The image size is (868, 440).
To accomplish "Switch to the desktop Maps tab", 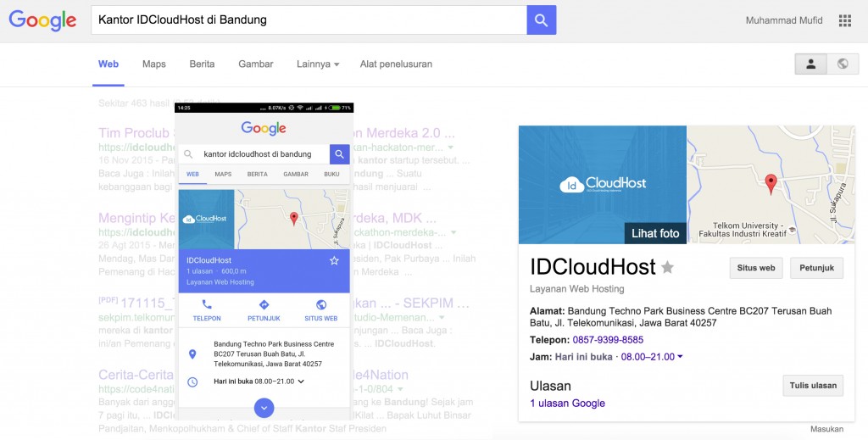I will [x=154, y=64].
